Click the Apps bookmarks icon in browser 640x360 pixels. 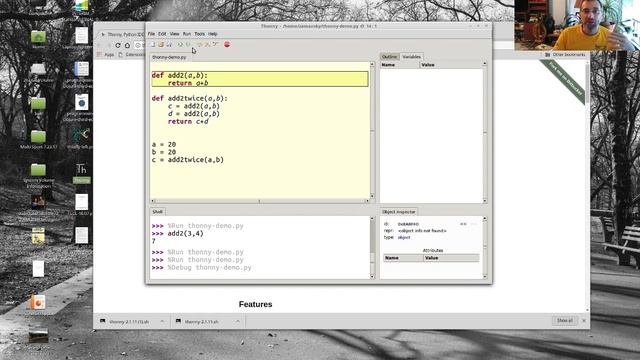[100, 55]
